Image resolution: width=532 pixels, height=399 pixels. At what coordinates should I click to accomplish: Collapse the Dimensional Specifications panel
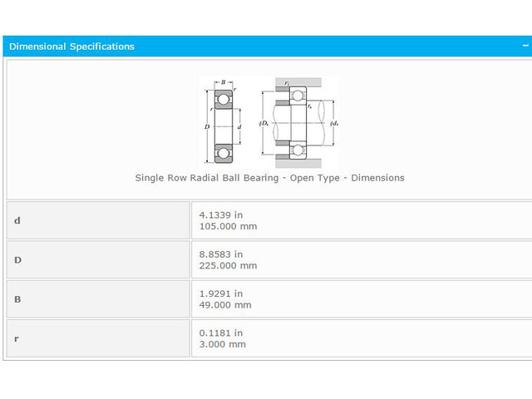525,46
